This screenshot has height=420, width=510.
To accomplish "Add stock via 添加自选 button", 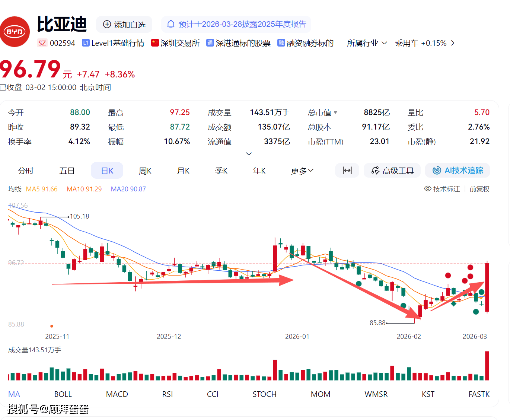I will [x=124, y=25].
